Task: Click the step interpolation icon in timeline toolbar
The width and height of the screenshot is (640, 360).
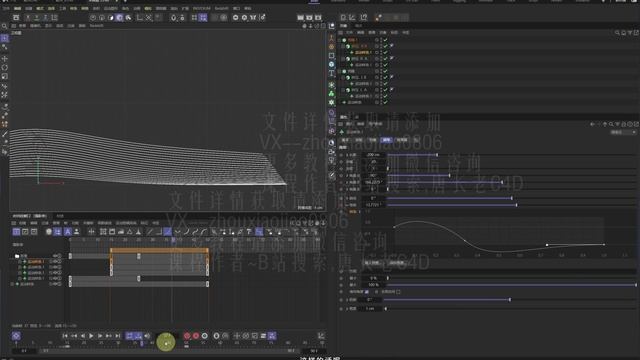Action: (x=158, y=232)
